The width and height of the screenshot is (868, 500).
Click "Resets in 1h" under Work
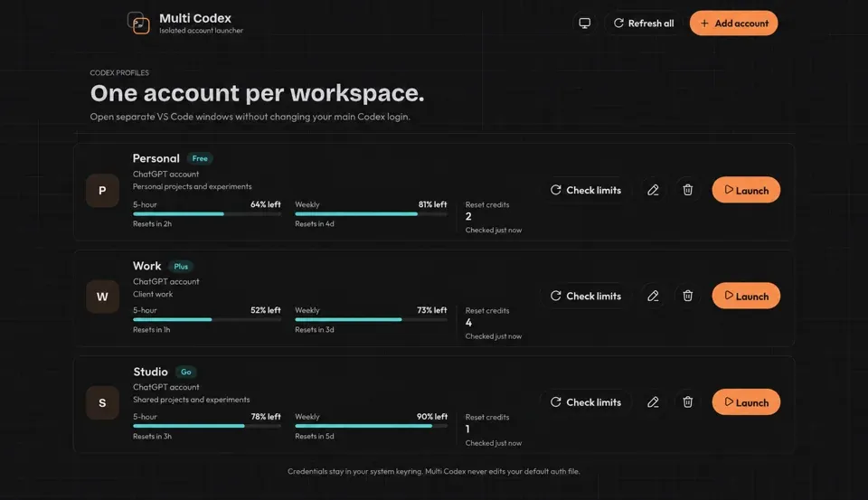click(151, 330)
